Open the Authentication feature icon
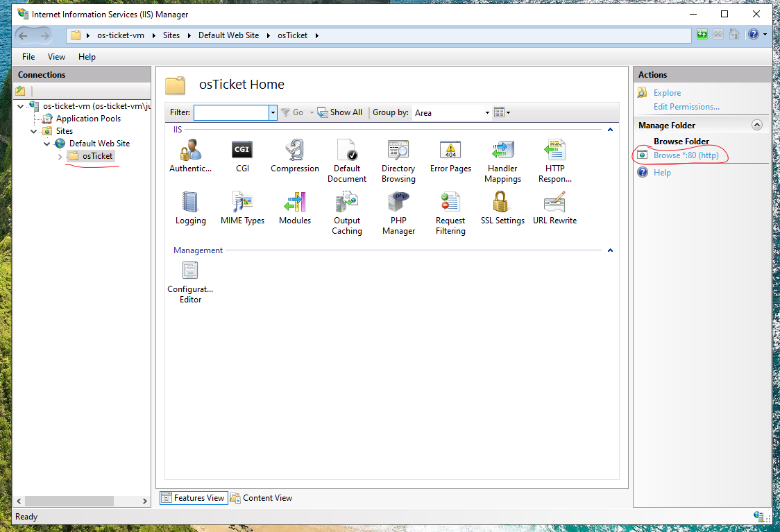780x532 pixels. 191,150
